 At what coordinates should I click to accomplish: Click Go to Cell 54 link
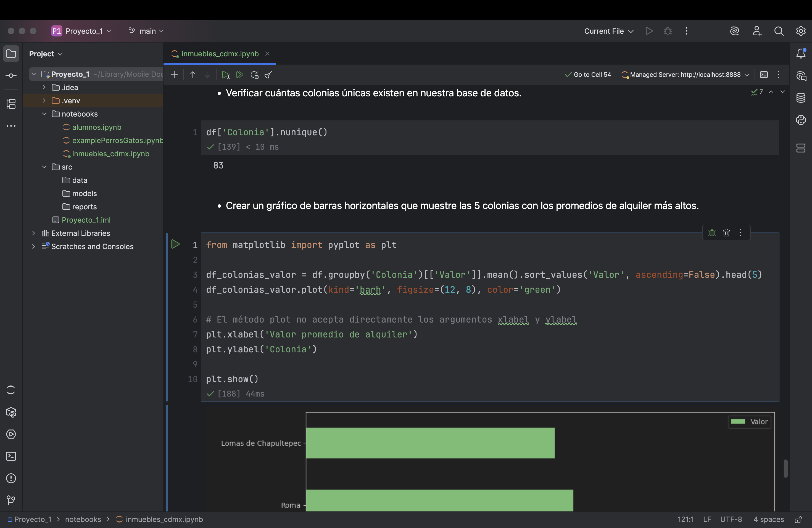588,75
